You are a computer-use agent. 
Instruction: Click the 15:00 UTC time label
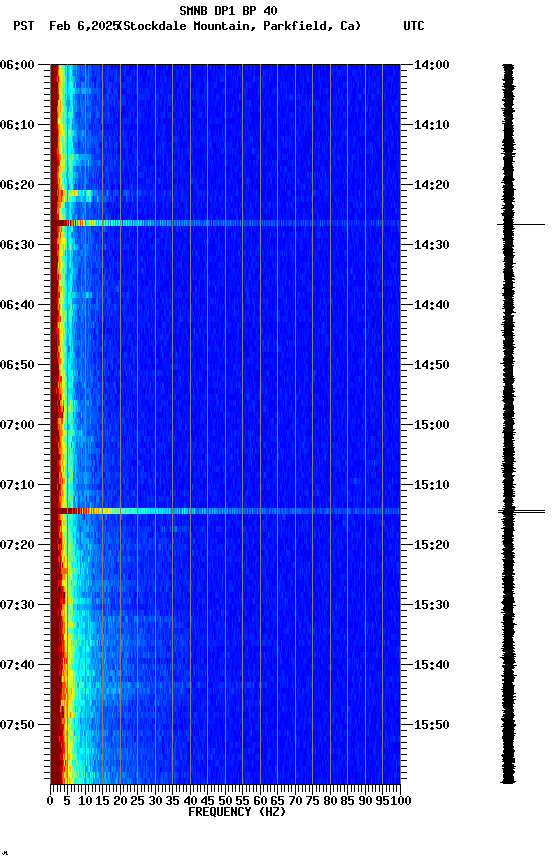432,425
